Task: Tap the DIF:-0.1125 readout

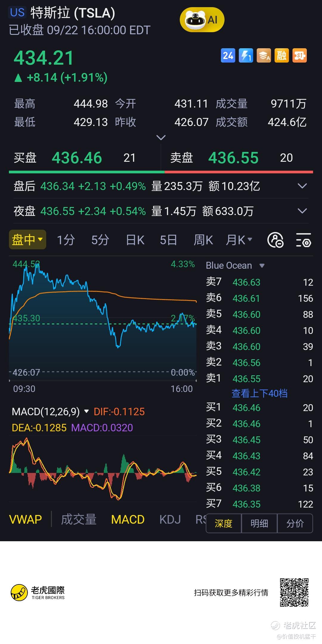Action: point(119,412)
